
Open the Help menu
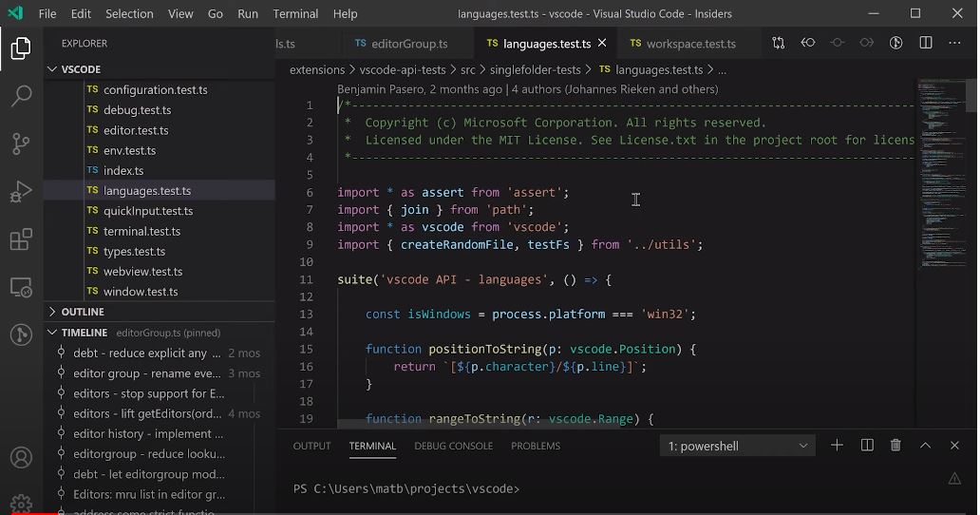pyautogui.click(x=345, y=13)
